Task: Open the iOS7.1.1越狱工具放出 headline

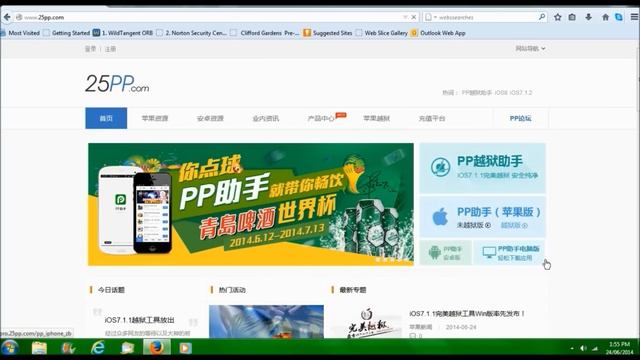Action: 140,320
